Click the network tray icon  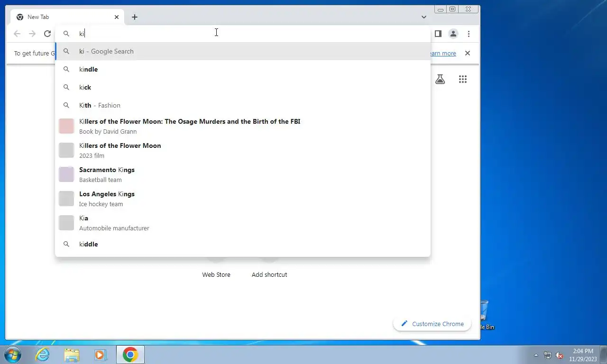548,355
